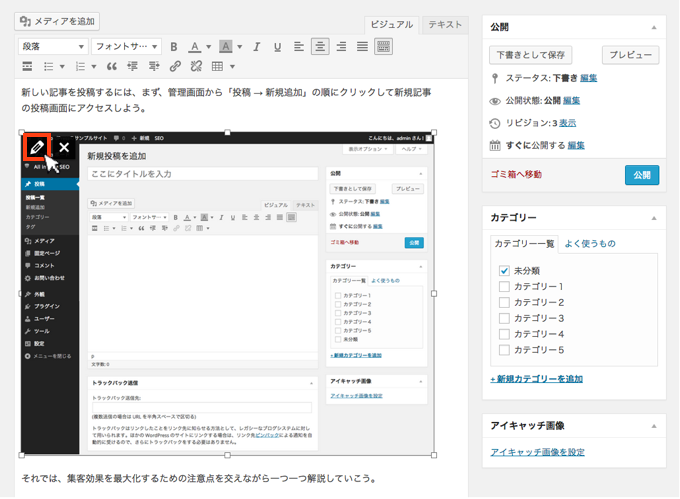Toggle the toolbar kitchen sink icon
The height and width of the screenshot is (499, 680).
pyautogui.click(x=383, y=46)
